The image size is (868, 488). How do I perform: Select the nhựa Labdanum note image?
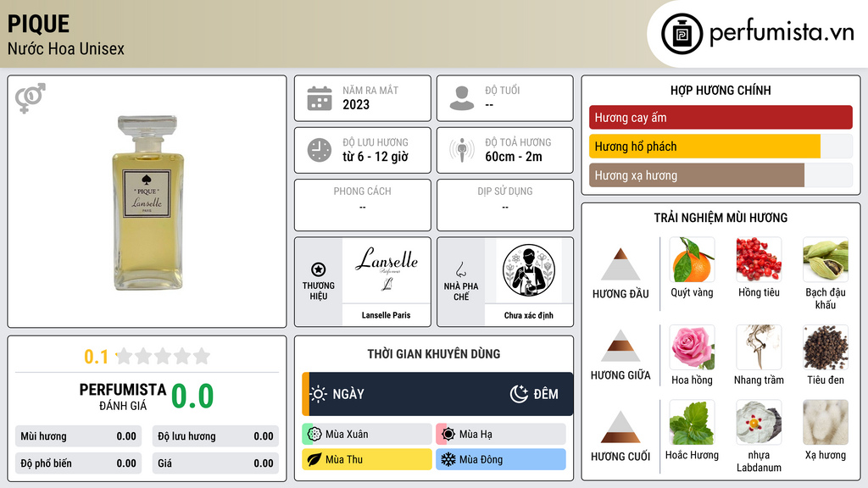pyautogui.click(x=759, y=423)
